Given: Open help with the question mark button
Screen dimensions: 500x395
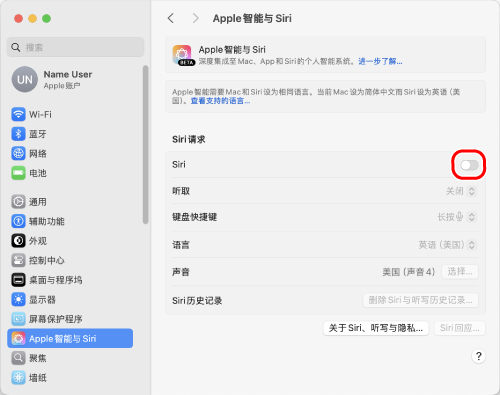Looking at the screenshot, I should (x=478, y=356).
